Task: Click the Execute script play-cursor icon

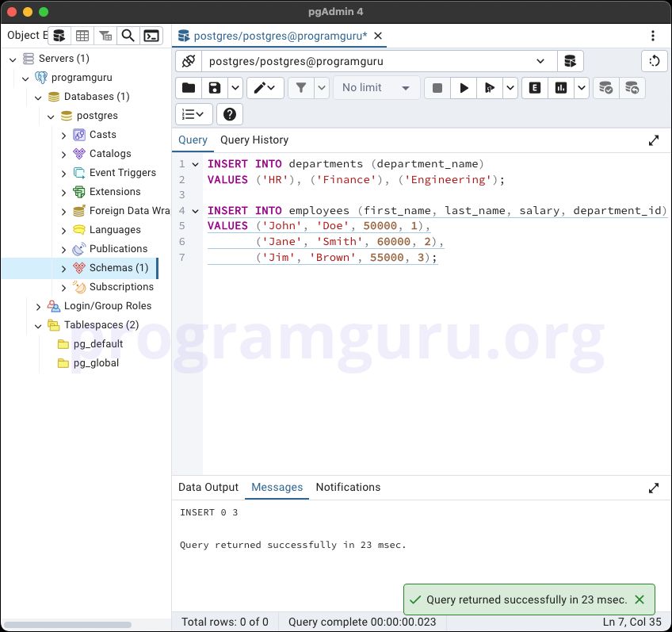Action: 490,88
